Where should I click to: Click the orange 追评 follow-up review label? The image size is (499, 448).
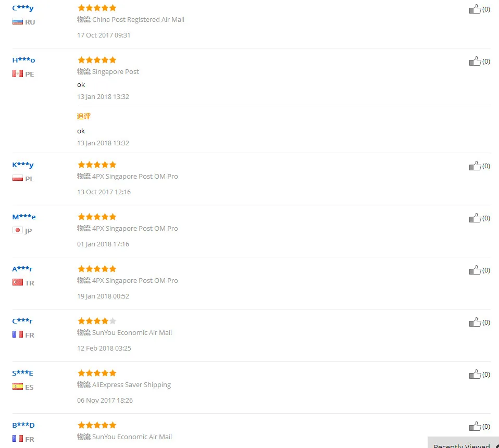pos(84,117)
